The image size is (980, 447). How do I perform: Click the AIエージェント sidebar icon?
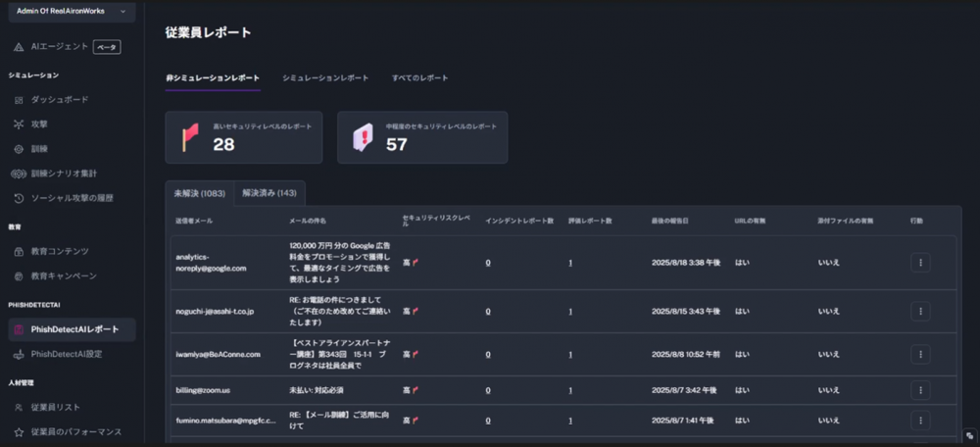point(19,47)
